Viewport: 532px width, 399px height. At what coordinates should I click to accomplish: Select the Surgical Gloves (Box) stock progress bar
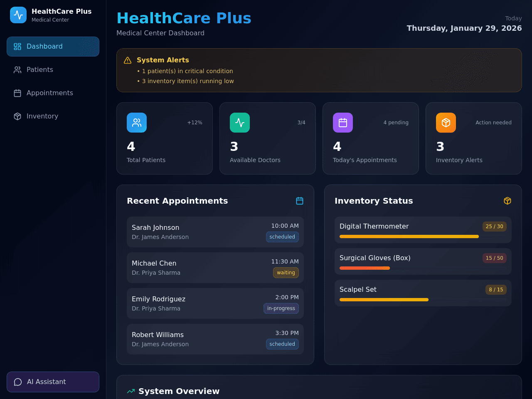point(423,268)
